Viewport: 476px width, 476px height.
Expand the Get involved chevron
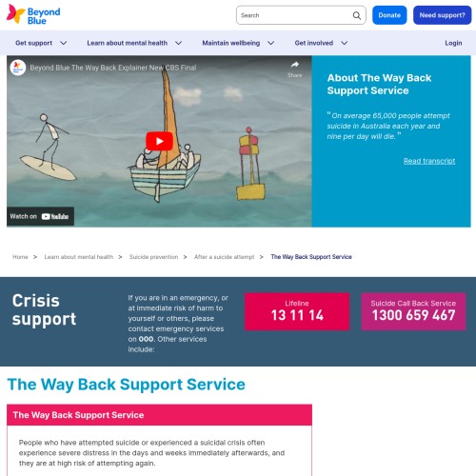(345, 43)
